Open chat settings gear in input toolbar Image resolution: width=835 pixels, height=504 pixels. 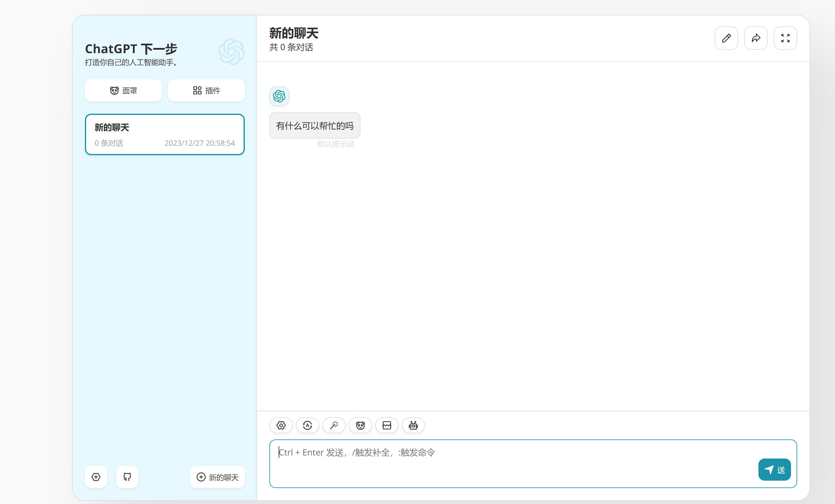pos(281,425)
